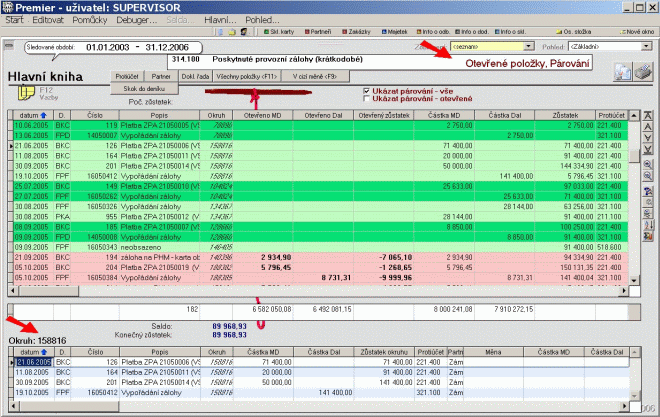Click the filter icon in right toolbar
Viewport: 660px width, 417px height.
[648, 191]
